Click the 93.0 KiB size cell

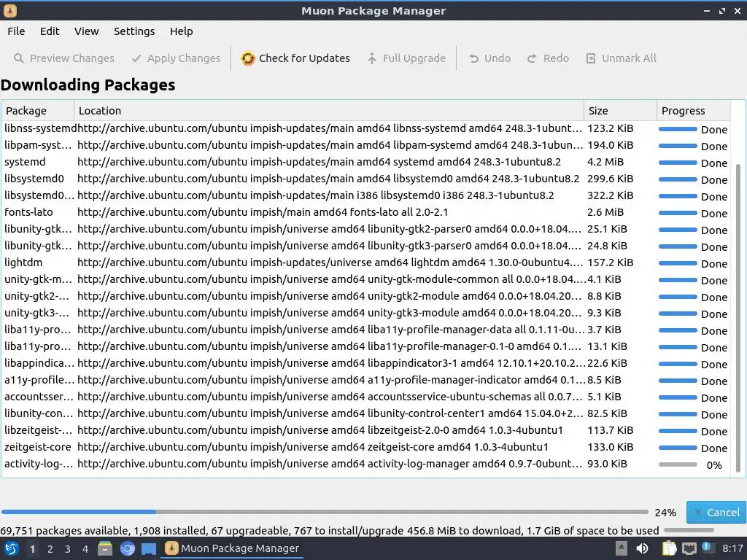[x=607, y=464]
